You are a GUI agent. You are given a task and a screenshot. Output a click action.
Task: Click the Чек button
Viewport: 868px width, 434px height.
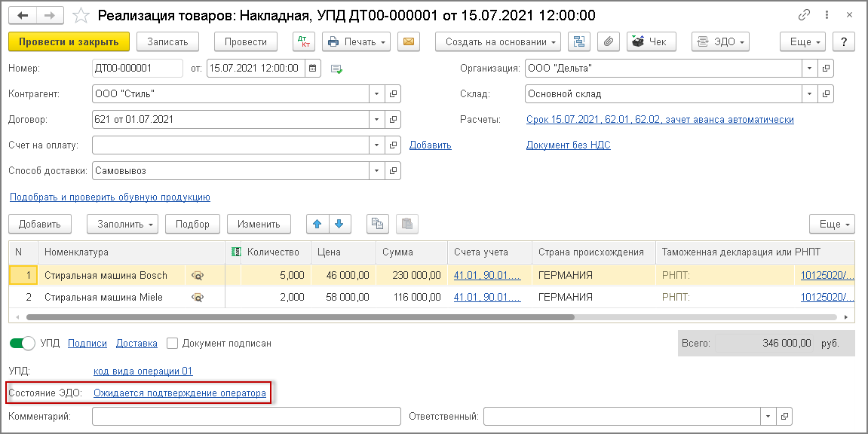coord(652,41)
